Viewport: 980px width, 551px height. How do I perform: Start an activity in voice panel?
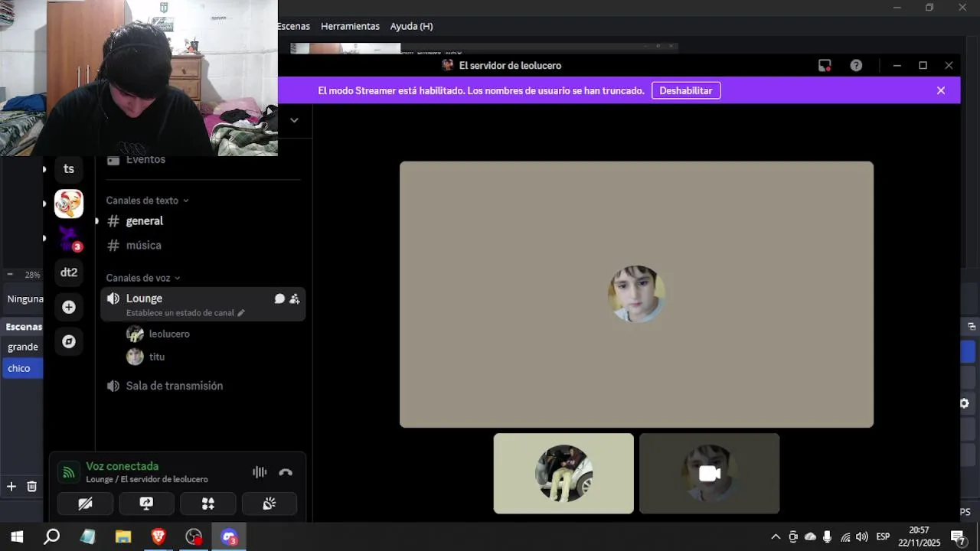207,504
